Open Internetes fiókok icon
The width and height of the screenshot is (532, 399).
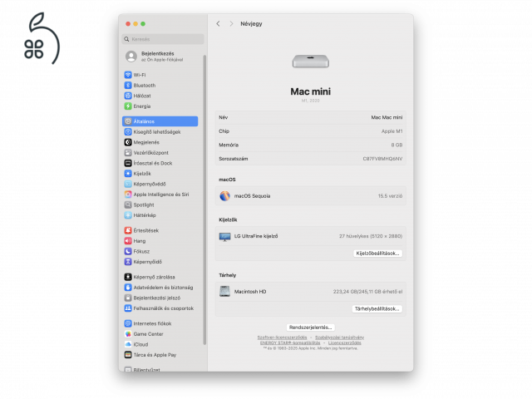click(128, 323)
